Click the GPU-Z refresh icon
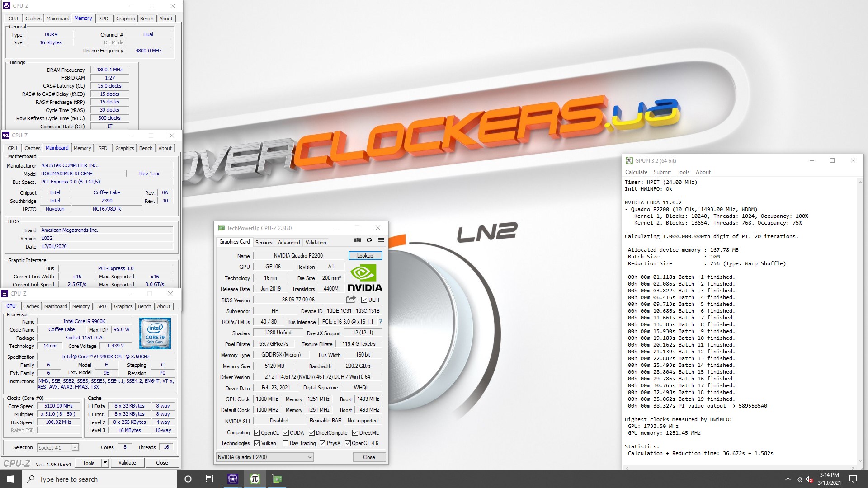Image resolution: width=868 pixels, height=488 pixels. pos(369,240)
